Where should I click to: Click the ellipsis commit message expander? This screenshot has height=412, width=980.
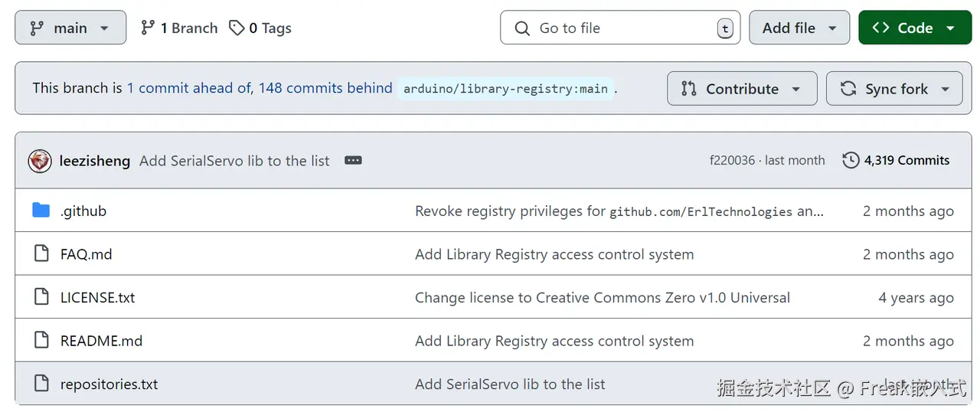(x=353, y=161)
